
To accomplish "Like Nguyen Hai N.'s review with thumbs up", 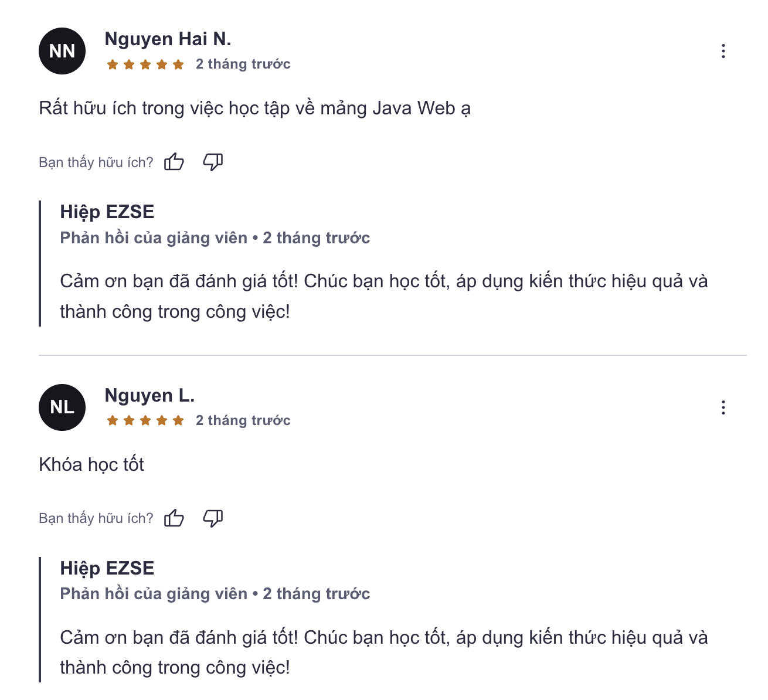I will click(174, 161).
